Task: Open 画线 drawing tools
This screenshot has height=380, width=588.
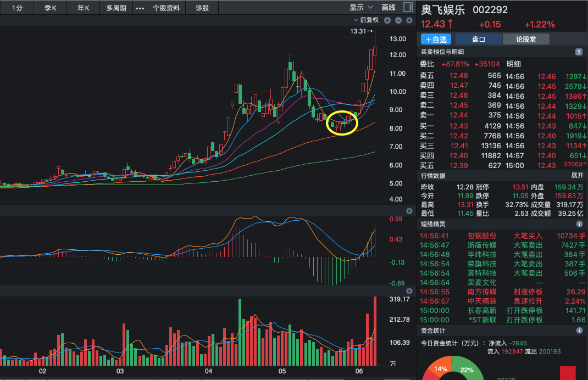Action: pos(388,8)
